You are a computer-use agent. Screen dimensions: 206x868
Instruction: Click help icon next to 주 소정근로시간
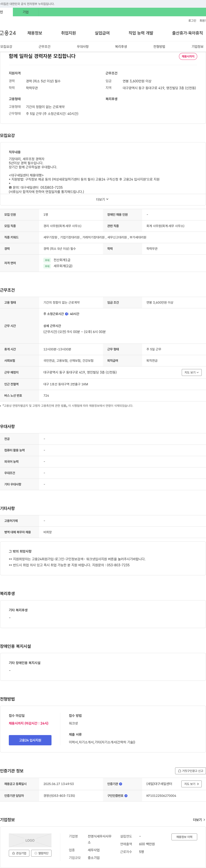(x=67, y=314)
